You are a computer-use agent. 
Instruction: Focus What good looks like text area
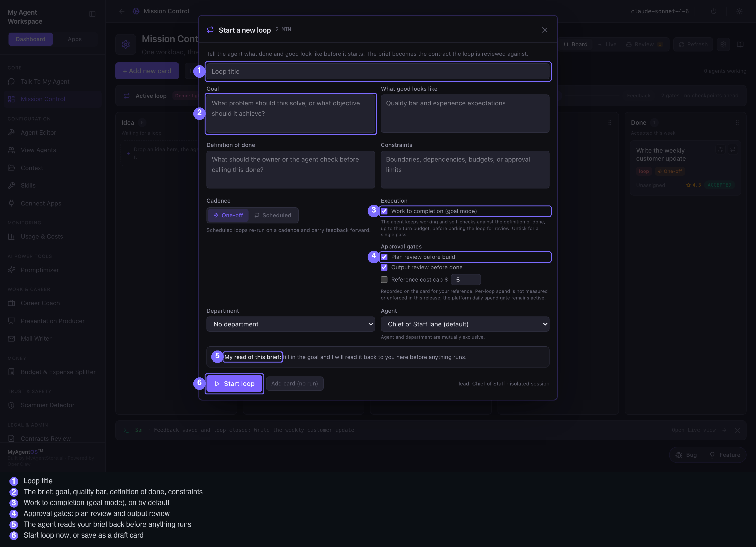coord(465,114)
